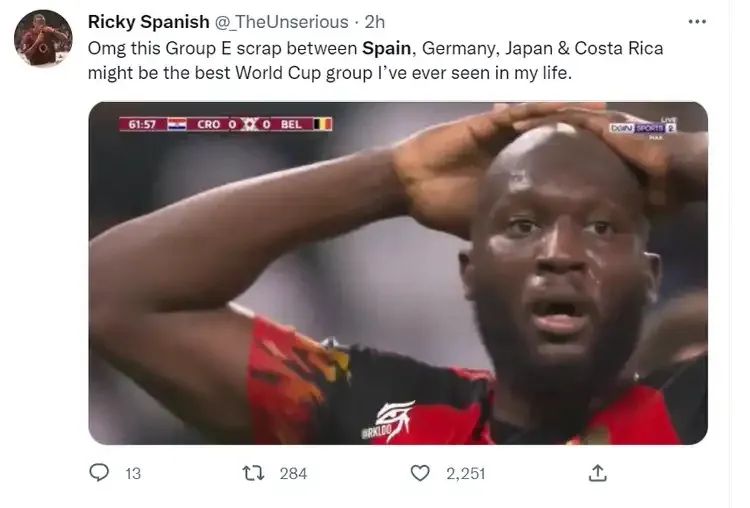Click the bold Spain keyword
The image size is (750, 508).
(x=386, y=48)
